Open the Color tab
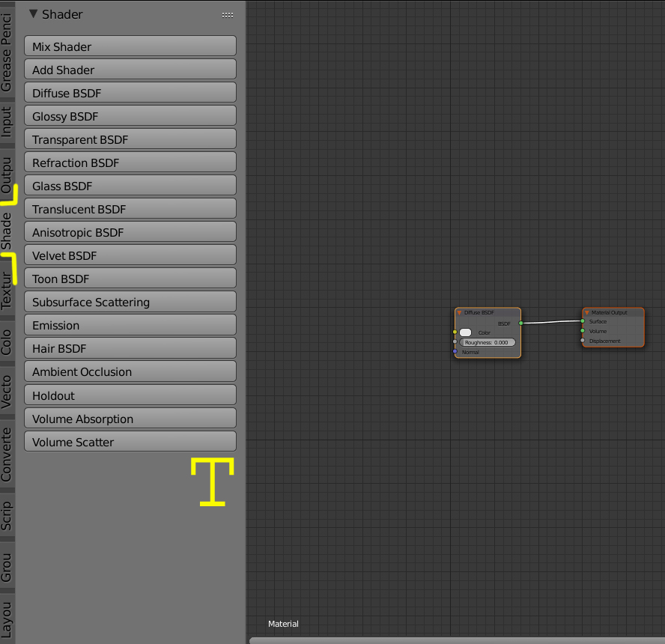This screenshot has width=665, height=644. click(x=7, y=341)
